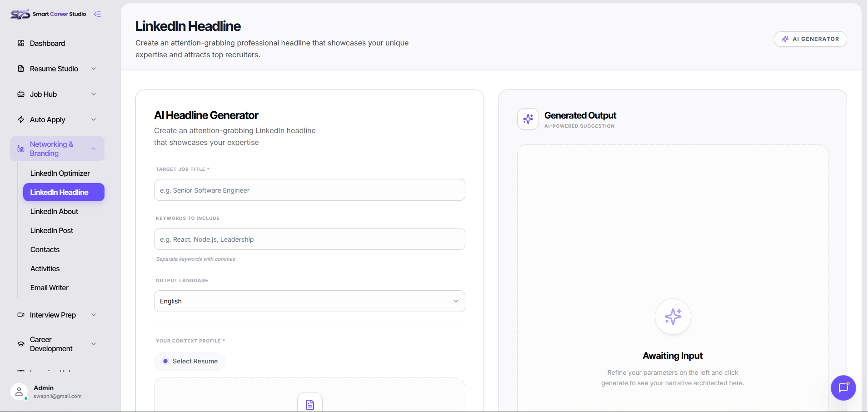Click the 'AI-POWERED SUGGESTION' subtitle

click(579, 126)
